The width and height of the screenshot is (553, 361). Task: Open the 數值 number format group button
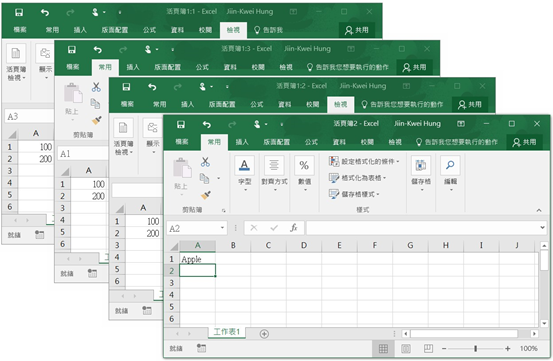[304, 174]
